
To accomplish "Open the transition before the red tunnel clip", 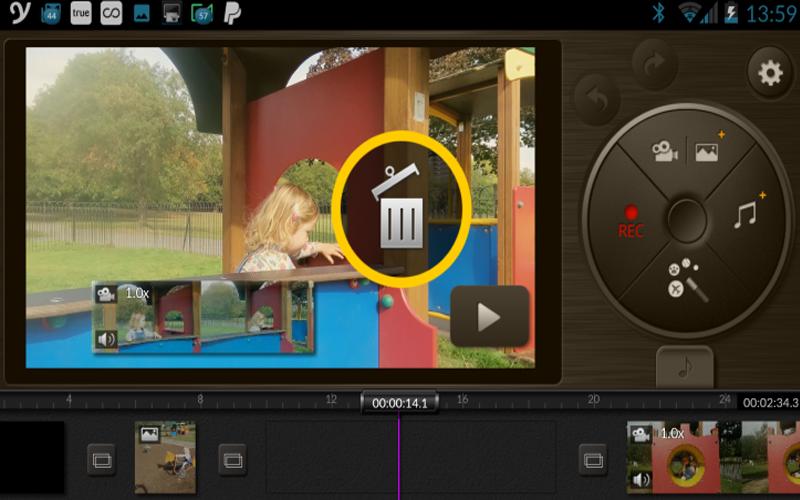I will click(593, 460).
